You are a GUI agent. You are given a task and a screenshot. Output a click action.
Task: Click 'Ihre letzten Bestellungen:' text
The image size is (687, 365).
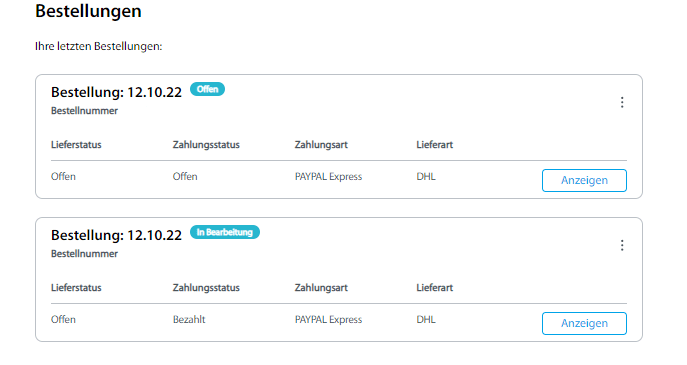point(99,46)
